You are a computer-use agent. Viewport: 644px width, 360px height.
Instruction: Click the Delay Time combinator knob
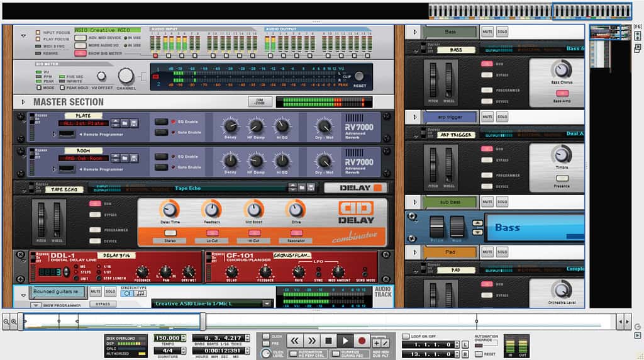coord(170,209)
